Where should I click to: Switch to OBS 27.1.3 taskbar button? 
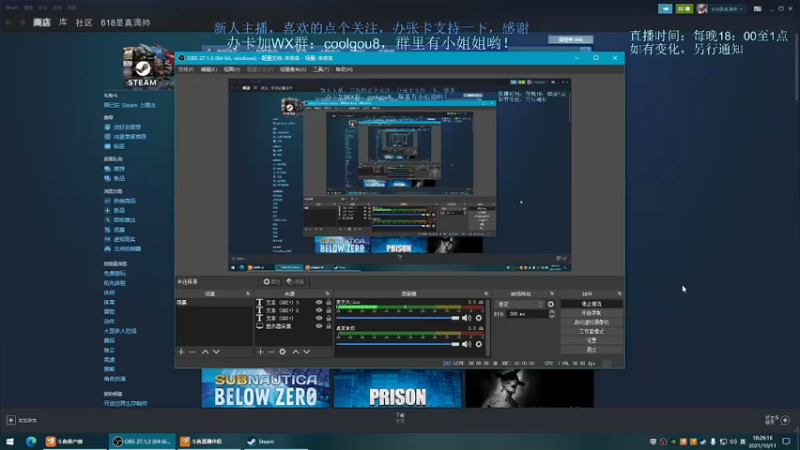point(141,441)
